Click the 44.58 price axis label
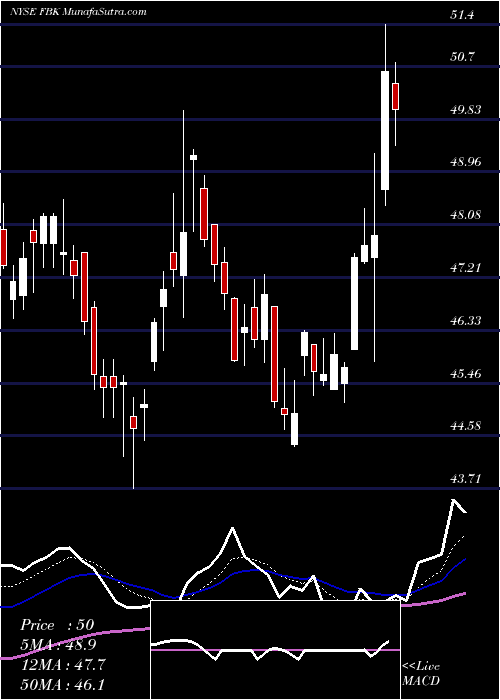The height and width of the screenshot is (700, 500). pos(466,425)
